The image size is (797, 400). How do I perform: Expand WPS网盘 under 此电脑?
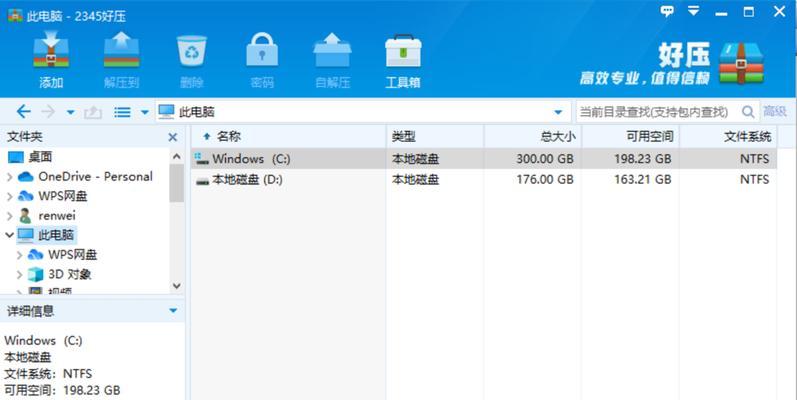19,255
